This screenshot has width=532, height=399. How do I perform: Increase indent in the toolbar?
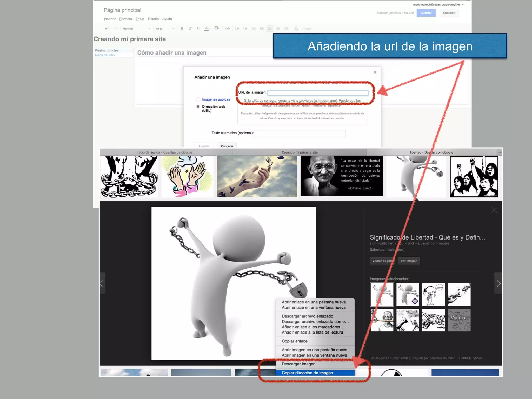(x=262, y=29)
